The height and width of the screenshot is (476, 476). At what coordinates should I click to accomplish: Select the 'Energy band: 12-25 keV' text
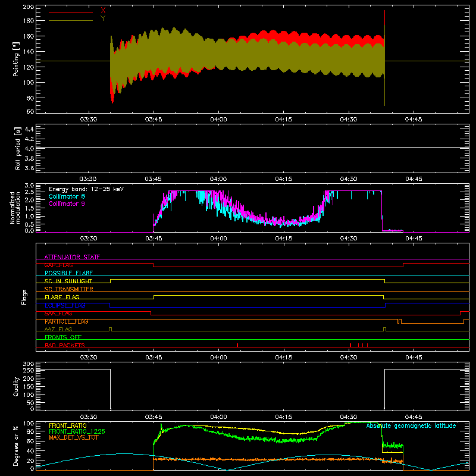tap(86, 189)
